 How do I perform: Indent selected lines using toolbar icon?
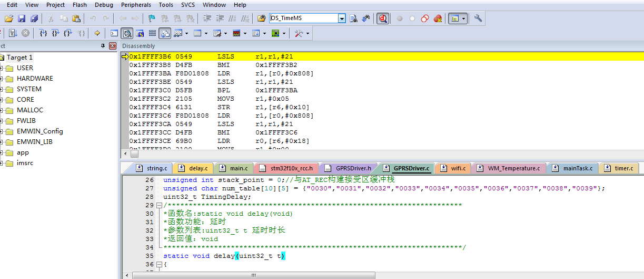click(x=207, y=18)
